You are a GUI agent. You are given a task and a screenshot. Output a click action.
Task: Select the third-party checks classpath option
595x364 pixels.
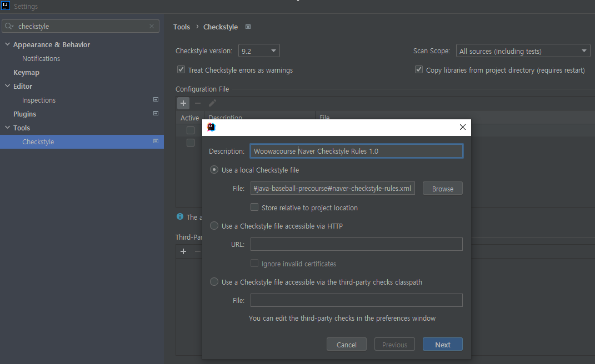214,282
